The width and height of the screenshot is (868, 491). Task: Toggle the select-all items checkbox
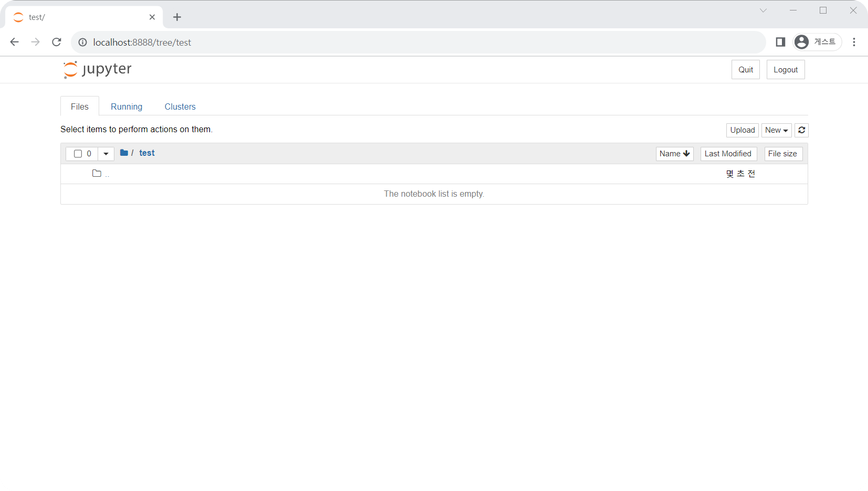(x=78, y=154)
